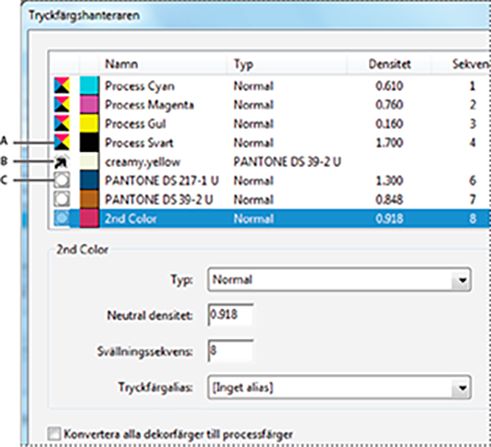Click pink swatch of 2nd Color
The height and width of the screenshot is (447, 491).
[89, 218]
